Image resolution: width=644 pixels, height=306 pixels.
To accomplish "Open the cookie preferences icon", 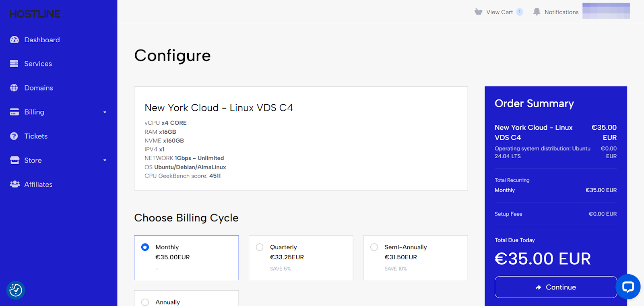I will tap(16, 290).
